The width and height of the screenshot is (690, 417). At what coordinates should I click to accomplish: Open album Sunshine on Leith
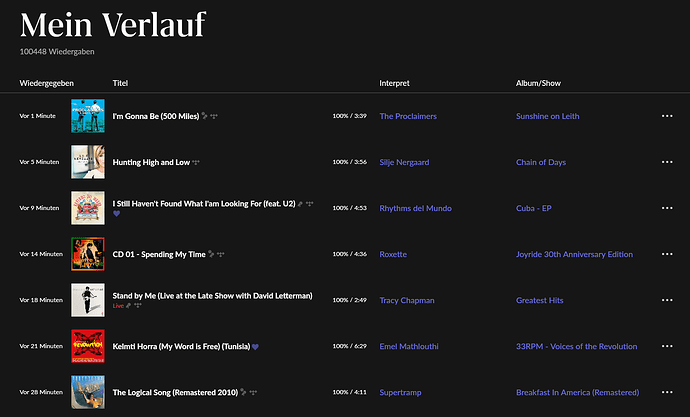tap(547, 116)
